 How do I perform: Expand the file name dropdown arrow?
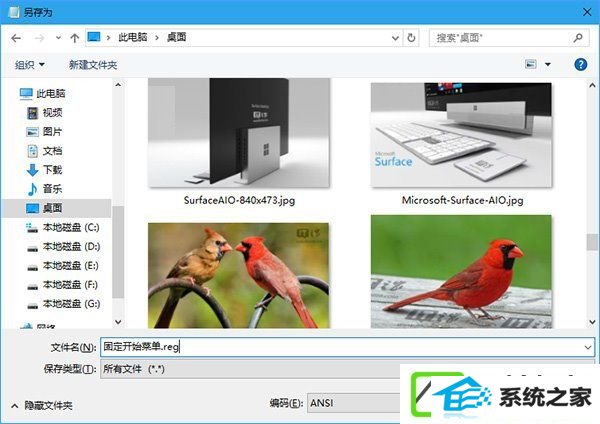[x=588, y=347]
